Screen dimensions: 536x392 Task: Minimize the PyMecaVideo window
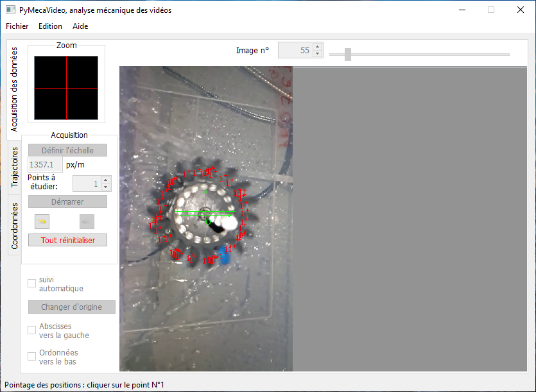click(x=462, y=10)
